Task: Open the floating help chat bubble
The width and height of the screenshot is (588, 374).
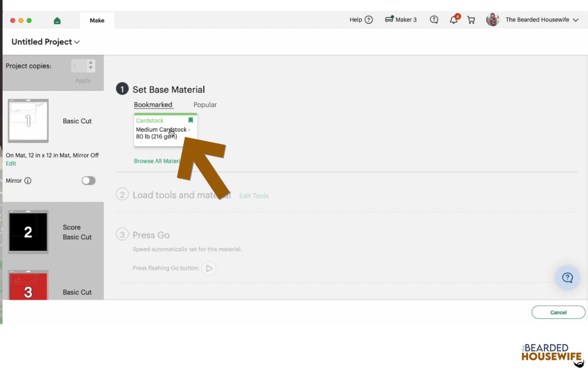Action: coord(567,278)
